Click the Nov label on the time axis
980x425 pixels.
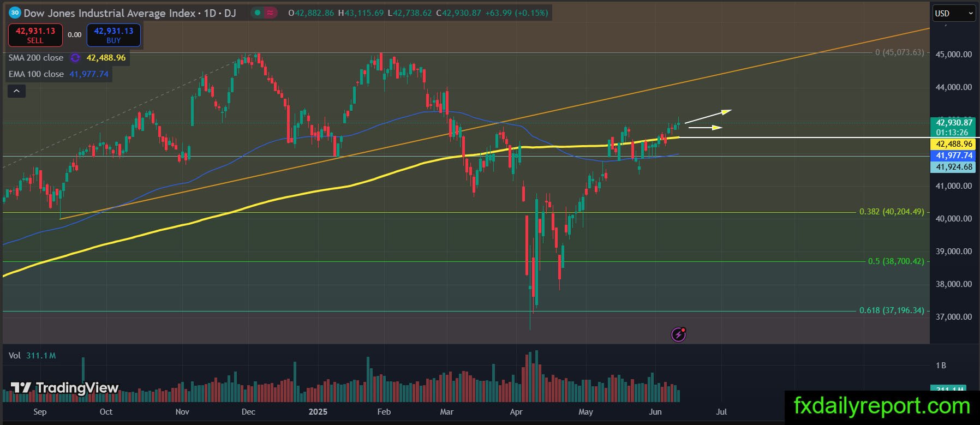pyautogui.click(x=182, y=412)
